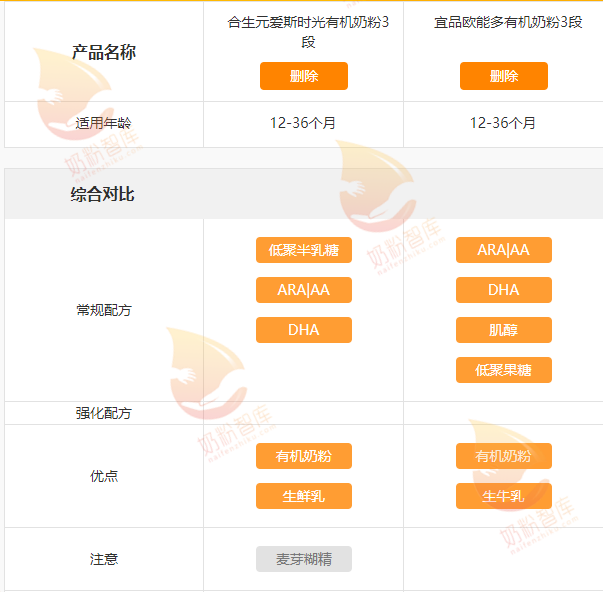The width and height of the screenshot is (603, 592).
Task: Click ARA|AA tag in 宜品欧能多 column
Action: coord(503,250)
